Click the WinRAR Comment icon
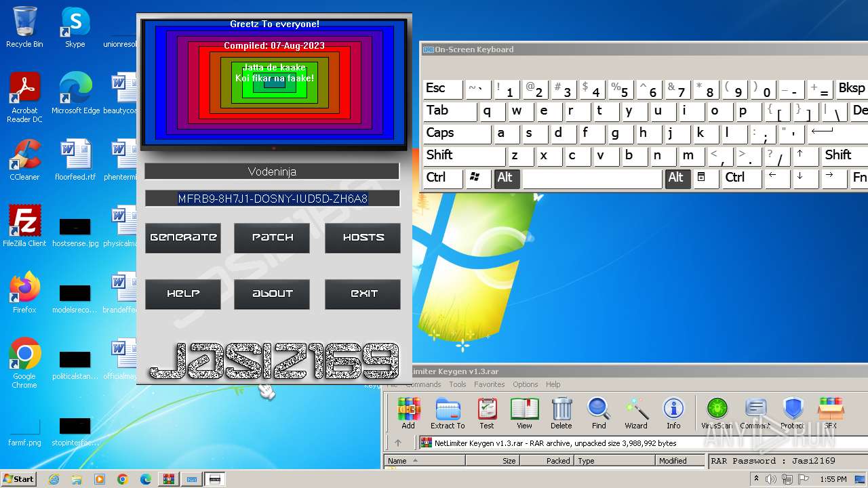The image size is (868, 488). [x=755, y=413]
